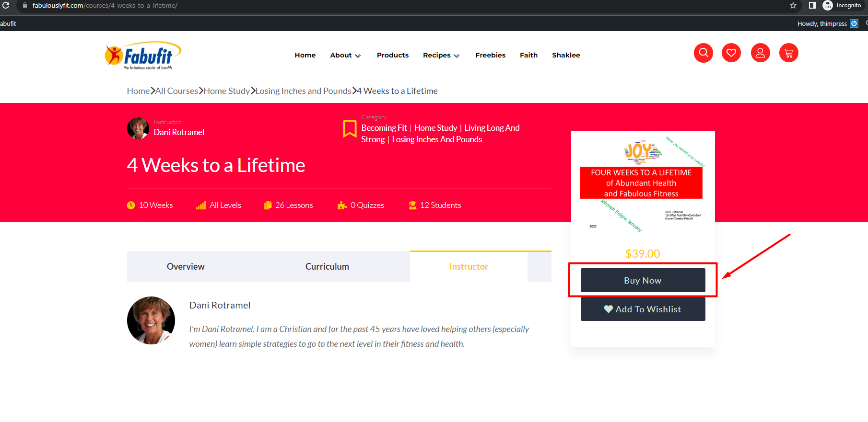Click instructor avatar in red banner
The height and width of the screenshot is (422, 868).
(x=138, y=128)
